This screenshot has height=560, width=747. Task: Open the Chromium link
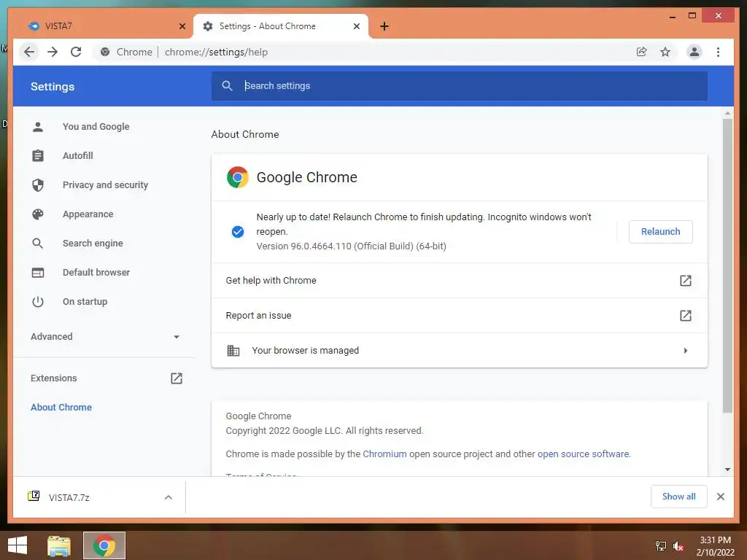click(x=384, y=454)
